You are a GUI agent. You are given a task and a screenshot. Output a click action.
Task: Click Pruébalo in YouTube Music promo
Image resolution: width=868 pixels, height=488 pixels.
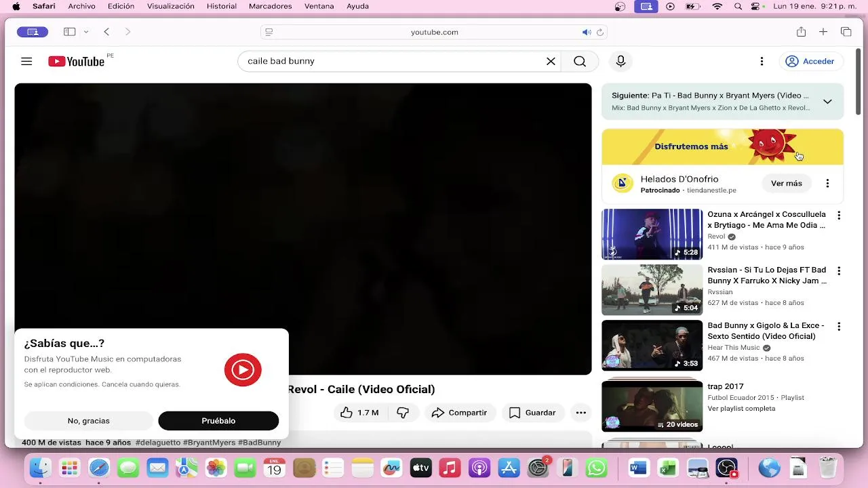(218, 421)
